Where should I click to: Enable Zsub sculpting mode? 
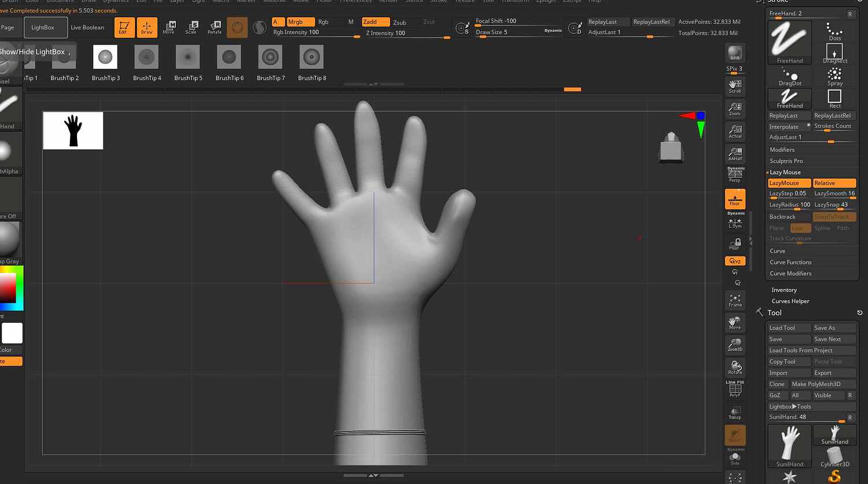click(x=399, y=23)
